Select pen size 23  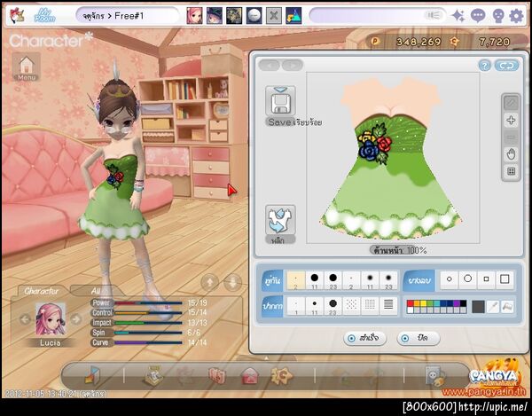(332, 306)
